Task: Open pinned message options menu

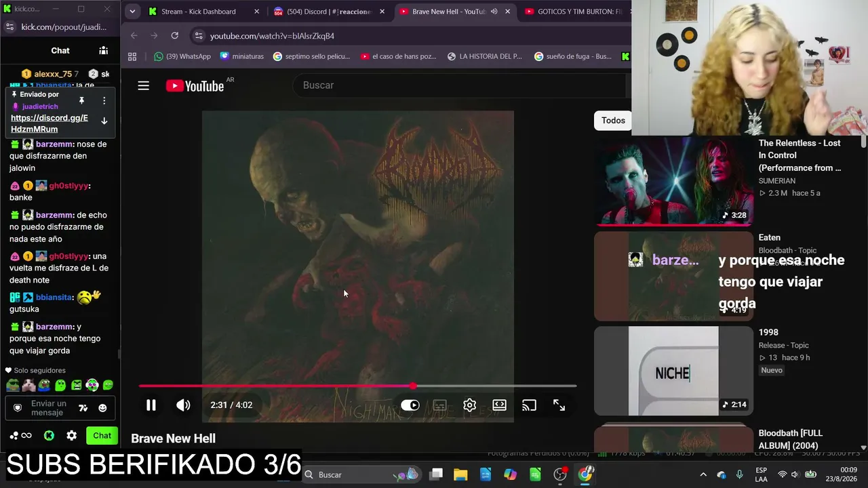Action: coord(104,101)
